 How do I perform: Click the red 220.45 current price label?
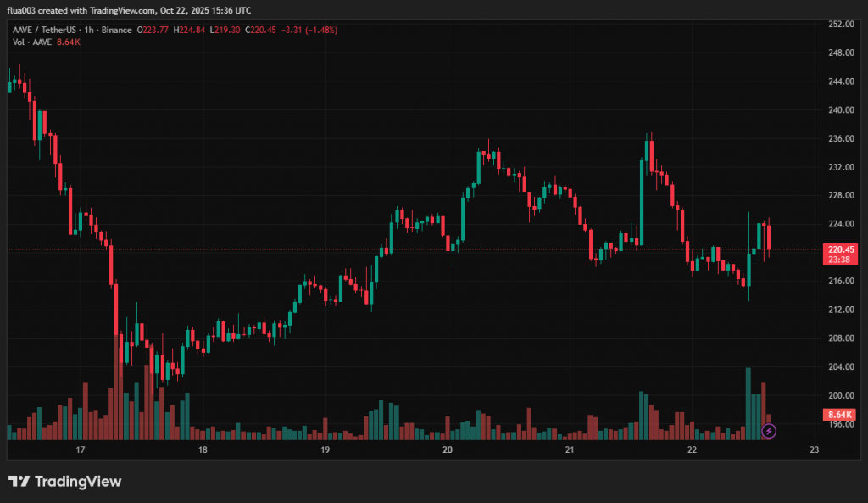click(x=837, y=249)
